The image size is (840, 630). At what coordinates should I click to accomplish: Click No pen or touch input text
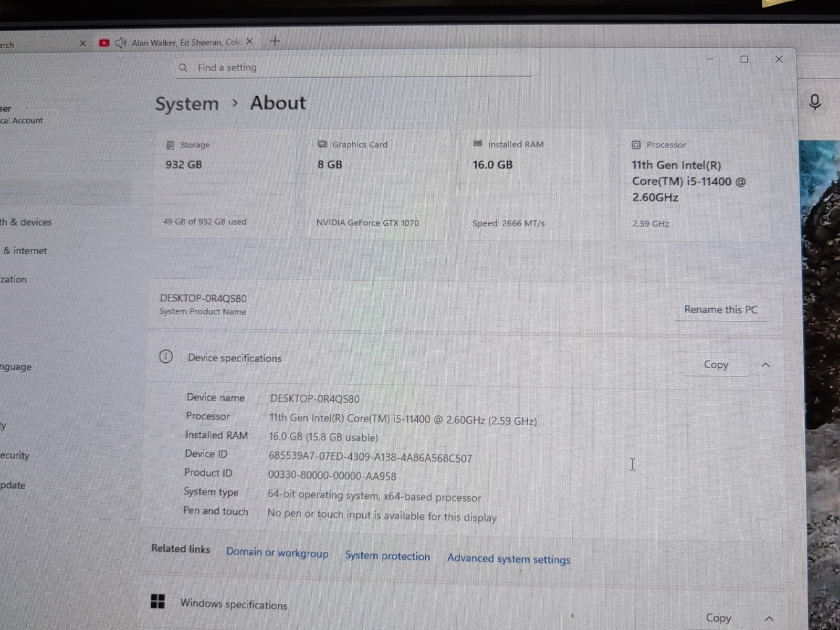point(382,515)
